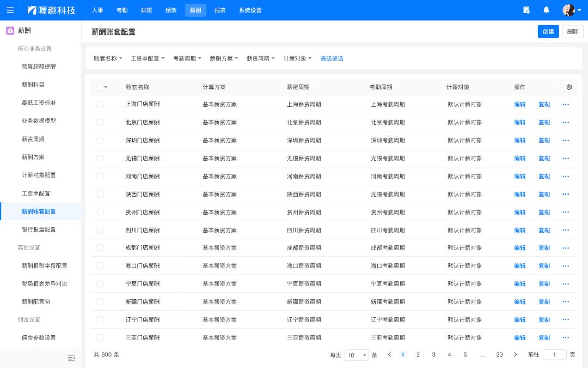Image resolution: width=588 pixels, height=368 pixels.
Task: Click the page number jump input field
Action: [x=554, y=355]
